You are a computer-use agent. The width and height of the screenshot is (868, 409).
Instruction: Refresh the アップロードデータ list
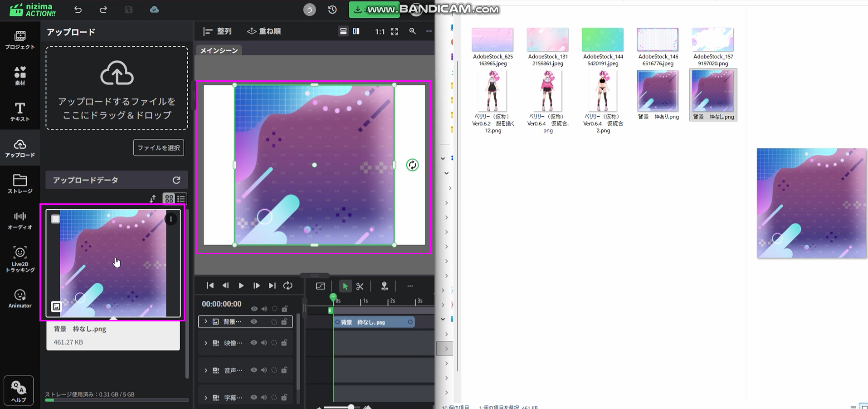[176, 180]
